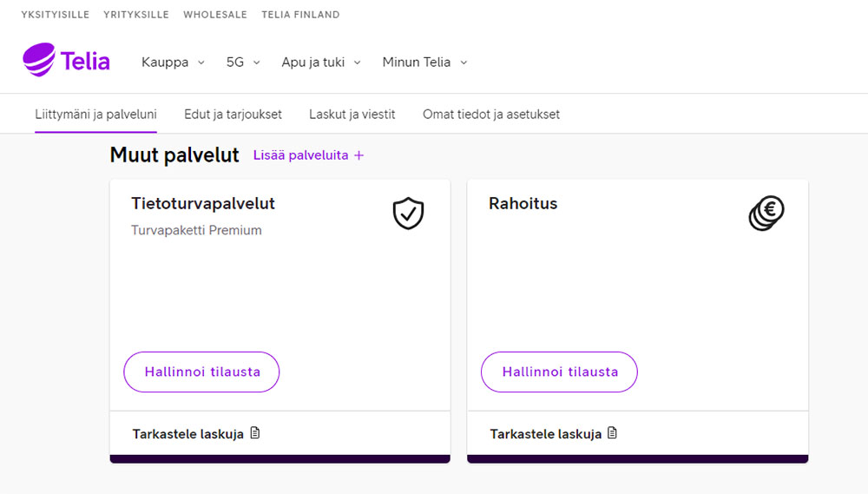The image size is (868, 494).
Task: Click the Muut palvelut heading
Action: 174,155
